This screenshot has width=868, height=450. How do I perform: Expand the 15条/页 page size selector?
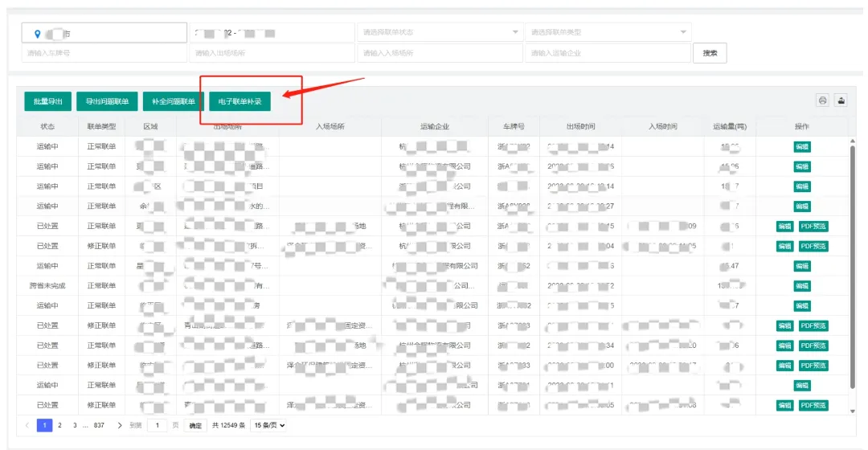pyautogui.click(x=269, y=425)
